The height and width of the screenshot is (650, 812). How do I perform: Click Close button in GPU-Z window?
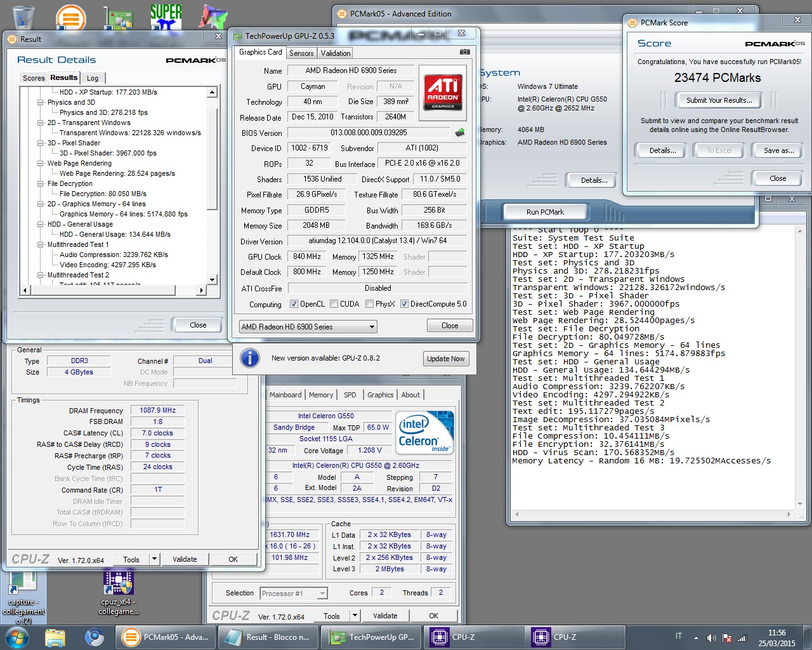pyautogui.click(x=450, y=326)
